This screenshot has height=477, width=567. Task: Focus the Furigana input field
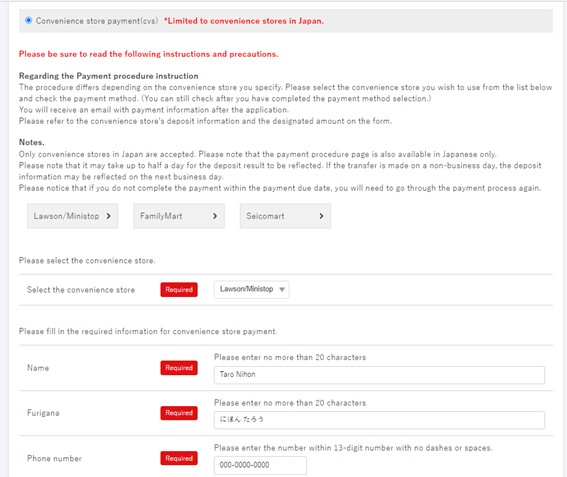point(379,419)
